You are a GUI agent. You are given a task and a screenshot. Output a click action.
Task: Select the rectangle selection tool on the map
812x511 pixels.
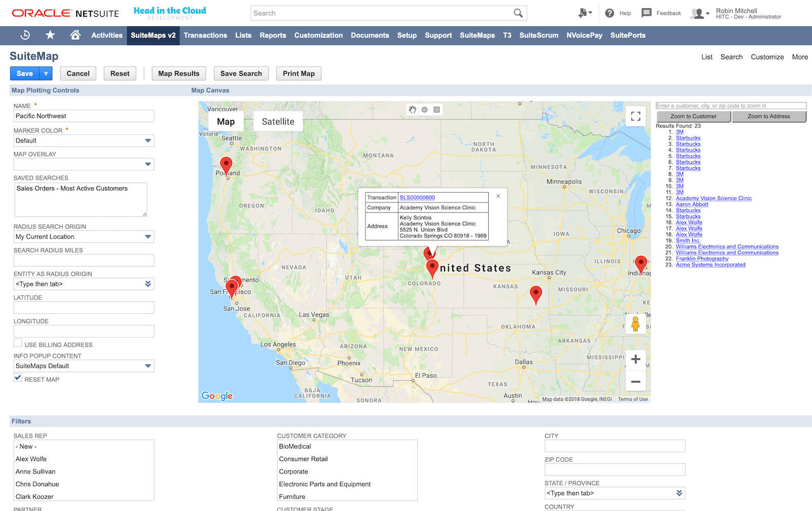[x=437, y=109]
